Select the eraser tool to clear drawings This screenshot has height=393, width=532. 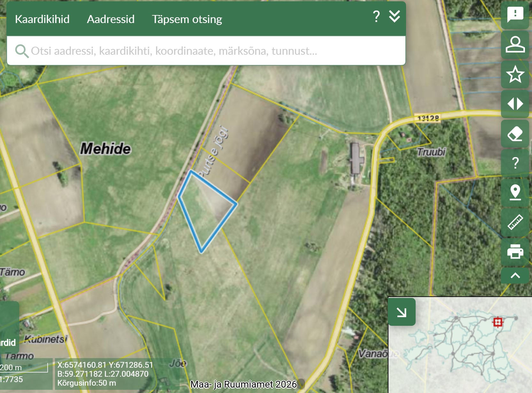point(515,133)
